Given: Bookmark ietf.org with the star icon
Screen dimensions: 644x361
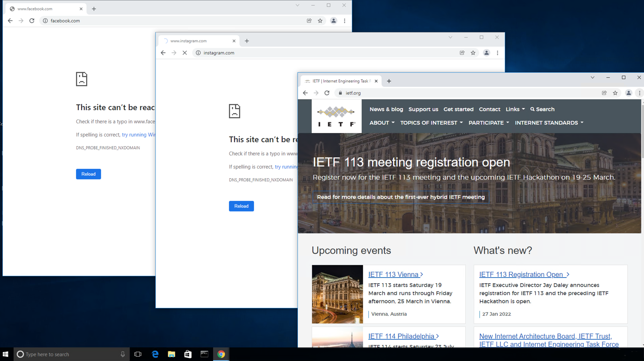Looking at the screenshot, I should pyautogui.click(x=615, y=93).
